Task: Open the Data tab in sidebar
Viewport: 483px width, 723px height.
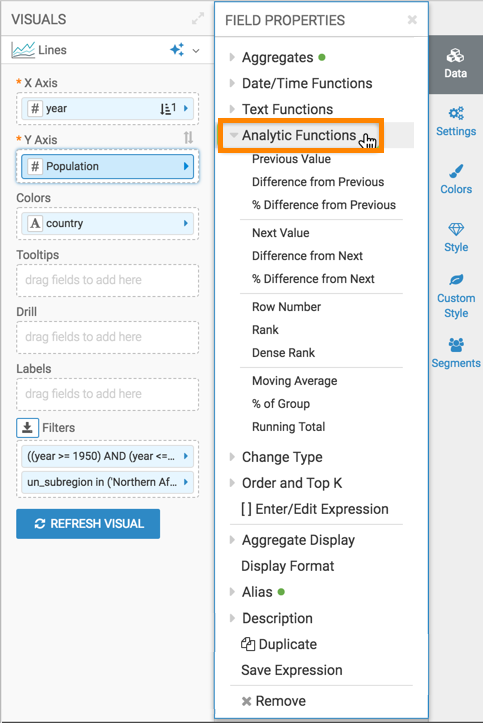Action: click(x=455, y=64)
